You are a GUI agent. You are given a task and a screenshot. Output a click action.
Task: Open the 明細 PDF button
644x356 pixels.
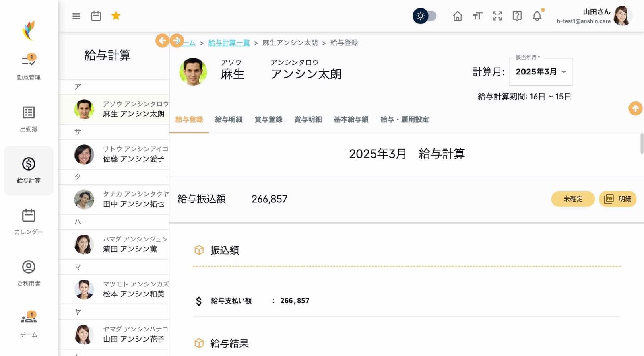617,199
